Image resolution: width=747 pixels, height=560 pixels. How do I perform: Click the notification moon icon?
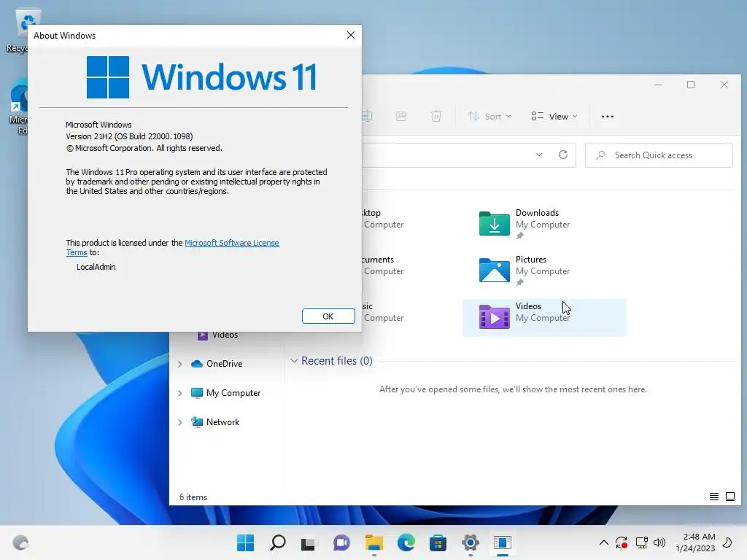tap(727, 542)
